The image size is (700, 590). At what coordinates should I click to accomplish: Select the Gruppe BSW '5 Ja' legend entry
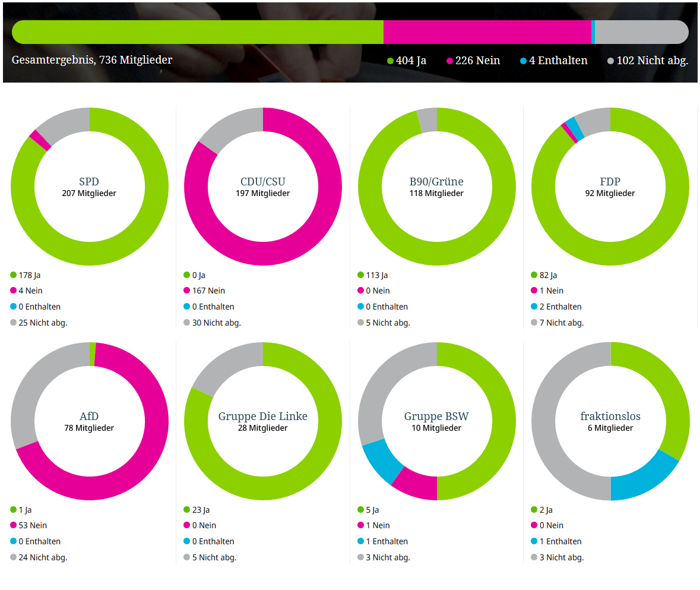click(368, 510)
